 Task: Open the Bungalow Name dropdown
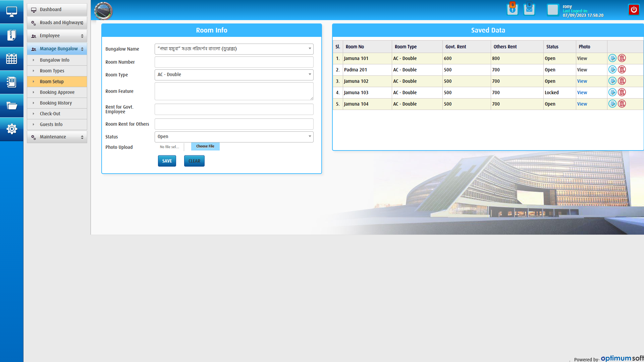point(234,49)
